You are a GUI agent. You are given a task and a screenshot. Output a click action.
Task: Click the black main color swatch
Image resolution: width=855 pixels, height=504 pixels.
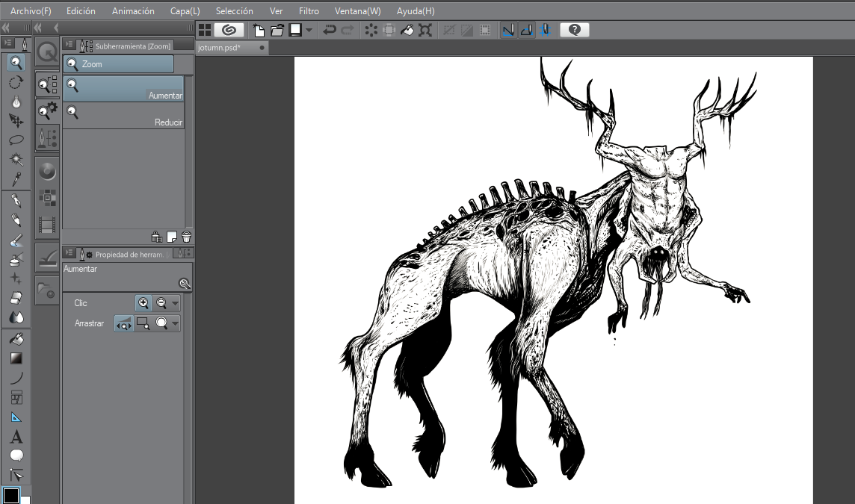coord(11,495)
